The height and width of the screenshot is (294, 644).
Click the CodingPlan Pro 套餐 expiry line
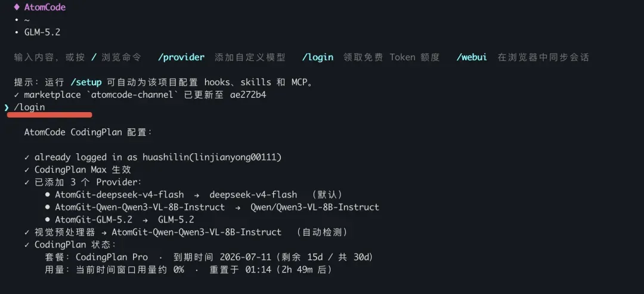point(209,258)
